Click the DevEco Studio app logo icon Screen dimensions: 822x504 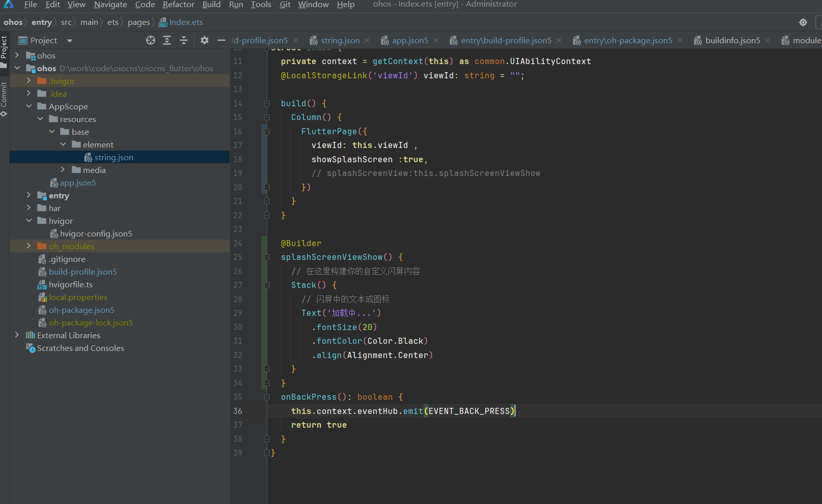9,4
